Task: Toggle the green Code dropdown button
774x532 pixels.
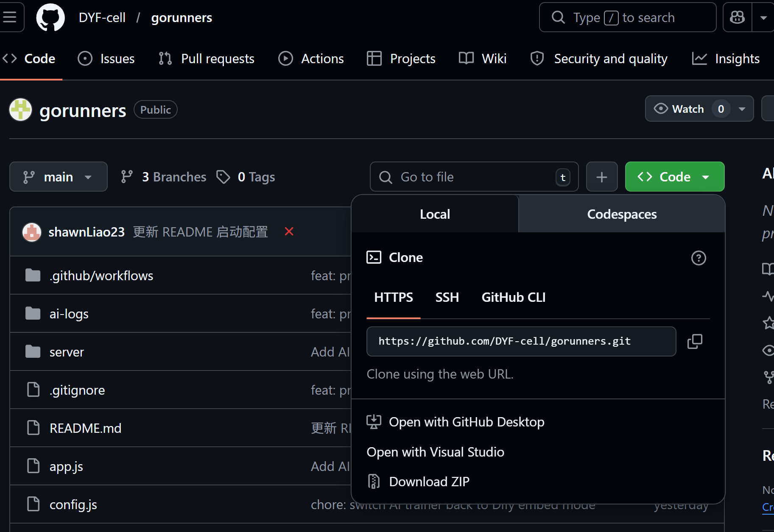Action: pos(675,177)
